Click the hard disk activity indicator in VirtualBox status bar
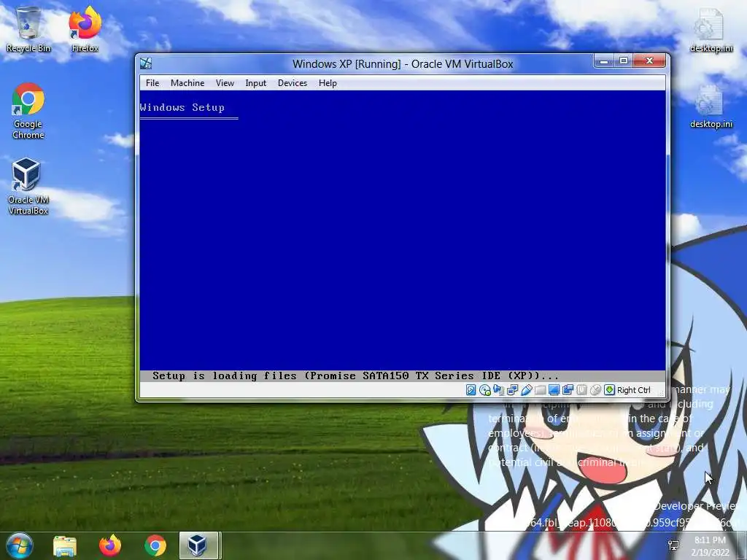Image resolution: width=747 pixels, height=560 pixels. pyautogui.click(x=471, y=390)
